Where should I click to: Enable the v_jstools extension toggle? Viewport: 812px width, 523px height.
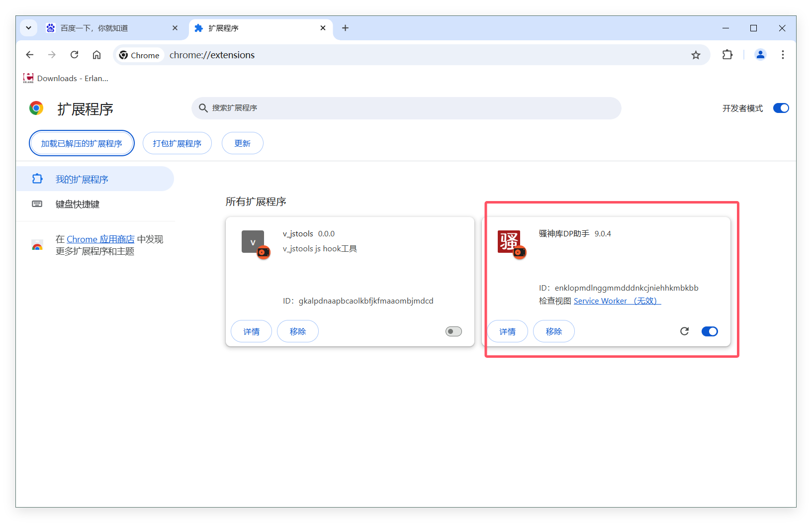tap(453, 331)
